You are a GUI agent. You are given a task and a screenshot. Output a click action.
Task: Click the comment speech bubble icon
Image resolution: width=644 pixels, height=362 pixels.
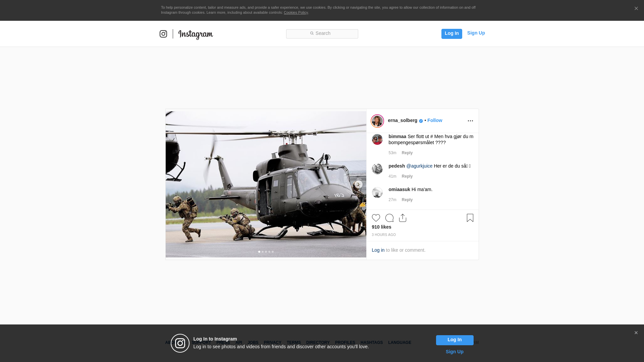389,218
